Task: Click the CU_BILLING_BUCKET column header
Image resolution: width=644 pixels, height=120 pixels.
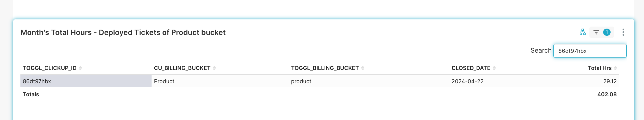Action: click(x=182, y=68)
